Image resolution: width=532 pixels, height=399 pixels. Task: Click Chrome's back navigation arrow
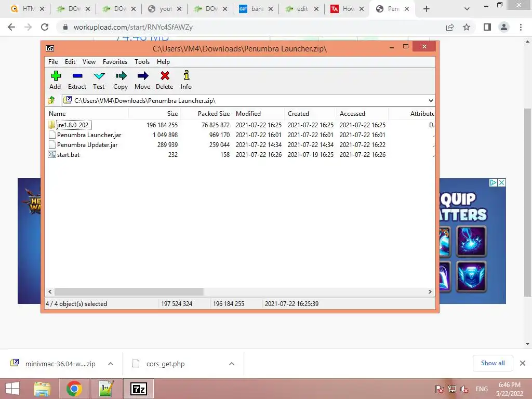click(x=11, y=27)
